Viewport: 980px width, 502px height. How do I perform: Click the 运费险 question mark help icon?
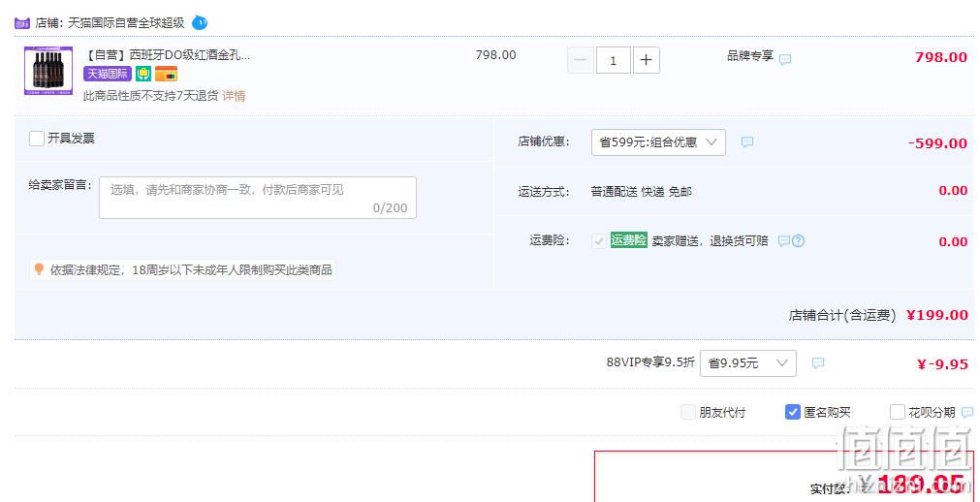coord(798,240)
